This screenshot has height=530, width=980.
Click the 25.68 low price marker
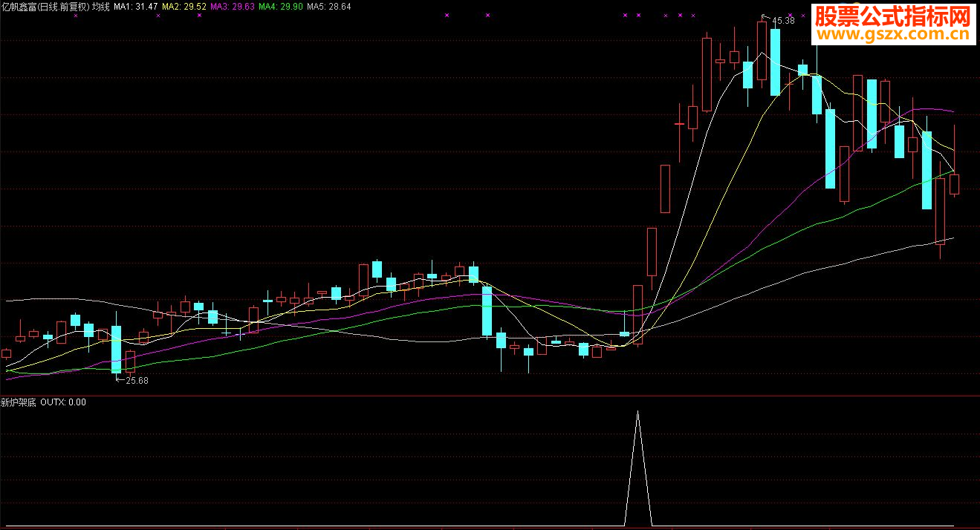point(137,381)
